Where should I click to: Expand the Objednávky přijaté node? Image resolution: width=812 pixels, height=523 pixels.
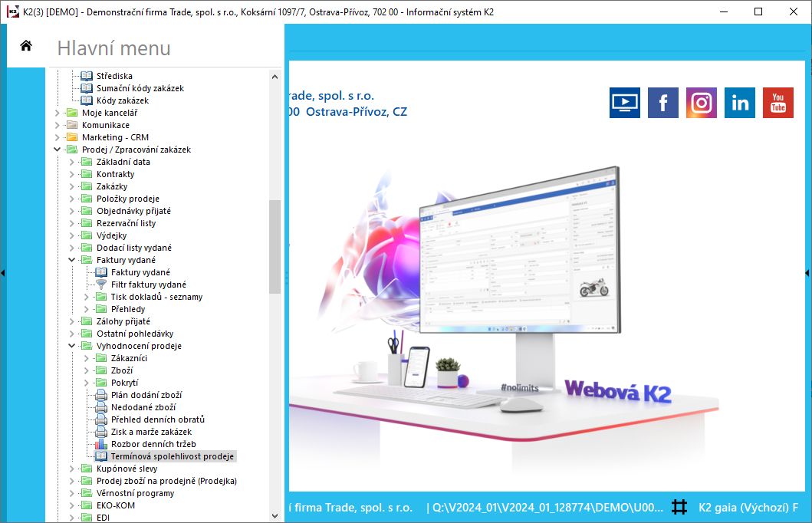pos(71,212)
